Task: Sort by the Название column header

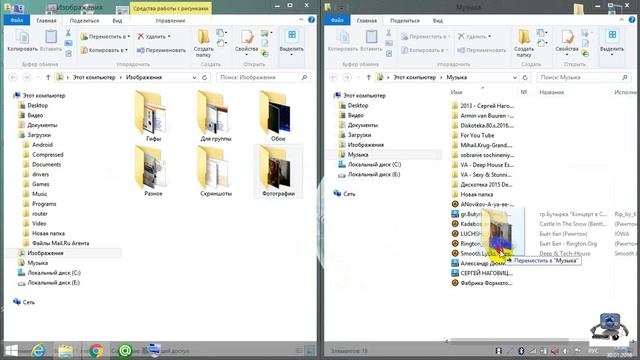Action: [551, 92]
